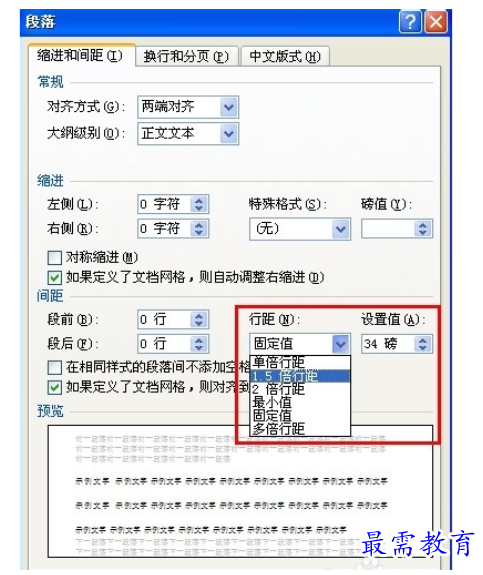Switch to the 中文版式 tab
Image resolution: width=483 pixels, height=575 pixels.
[x=285, y=56]
